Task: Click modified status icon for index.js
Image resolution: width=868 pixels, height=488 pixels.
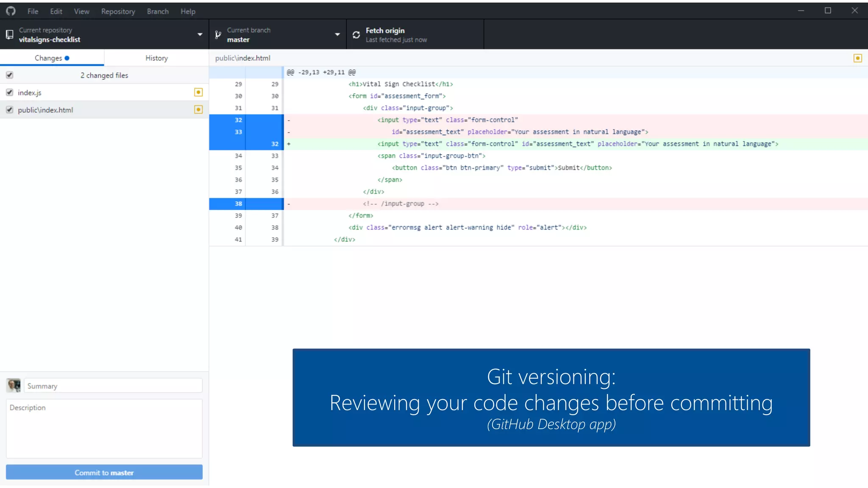Action: [198, 92]
